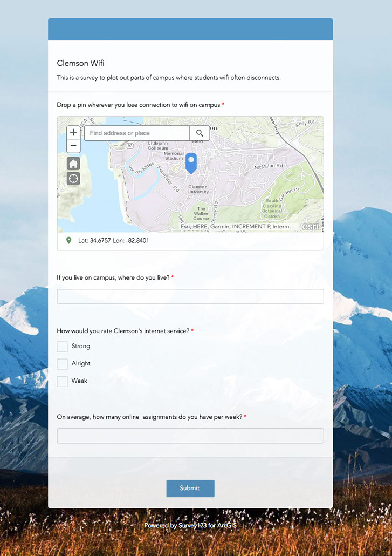Screen dimensions: 392x556
Task: Click the online assignments per week field
Action: (190, 436)
